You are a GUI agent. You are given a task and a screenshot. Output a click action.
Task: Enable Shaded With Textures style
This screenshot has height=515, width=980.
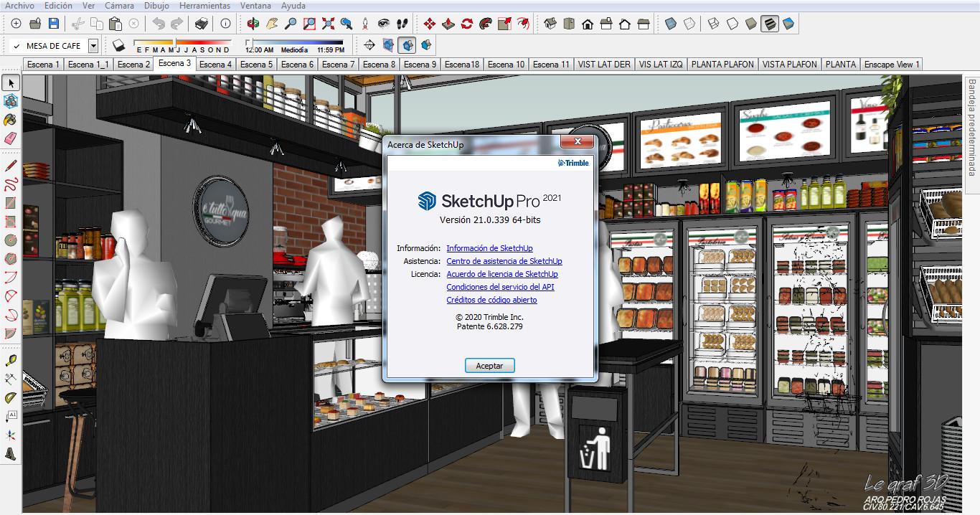pos(770,24)
